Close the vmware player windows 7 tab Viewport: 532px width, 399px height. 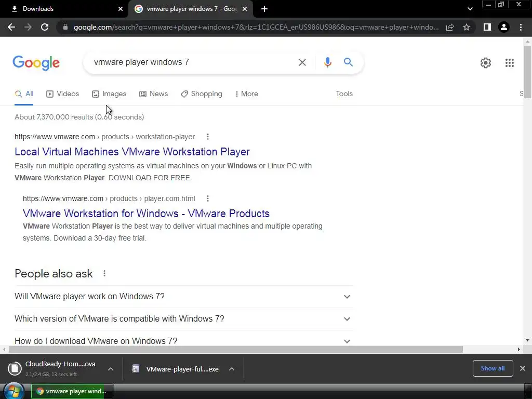pos(245,9)
